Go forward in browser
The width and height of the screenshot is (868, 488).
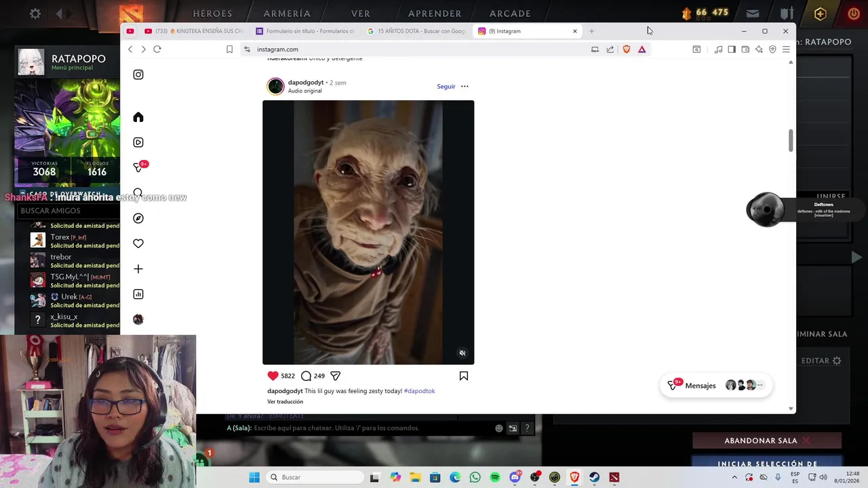pyautogui.click(x=143, y=49)
